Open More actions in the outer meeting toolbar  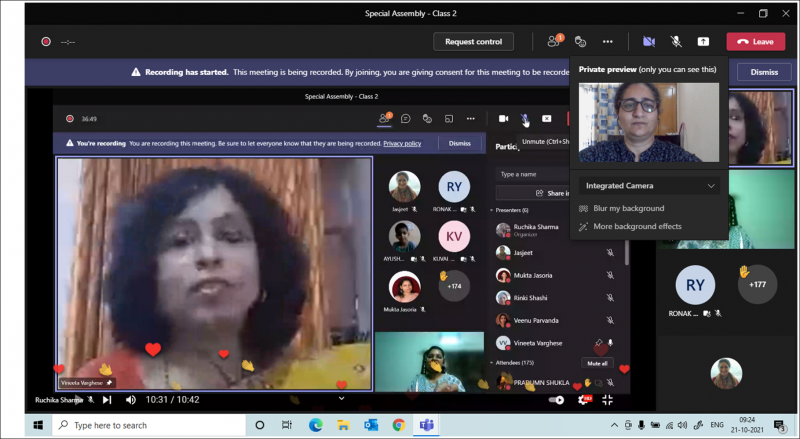coord(607,42)
